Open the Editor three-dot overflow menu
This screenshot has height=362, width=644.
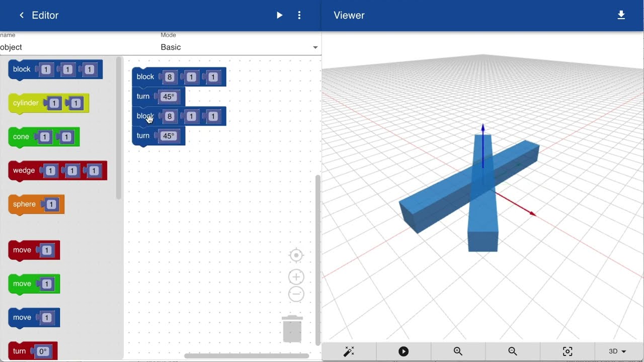pos(299,15)
